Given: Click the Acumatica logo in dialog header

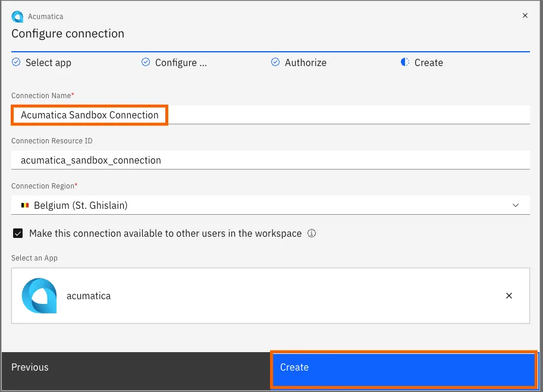Looking at the screenshot, I should point(17,17).
